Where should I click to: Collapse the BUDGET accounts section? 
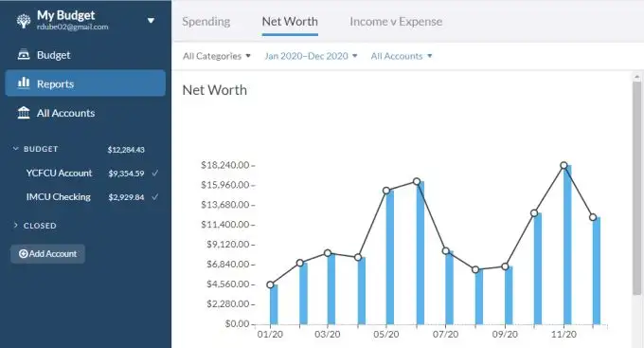pos(15,149)
